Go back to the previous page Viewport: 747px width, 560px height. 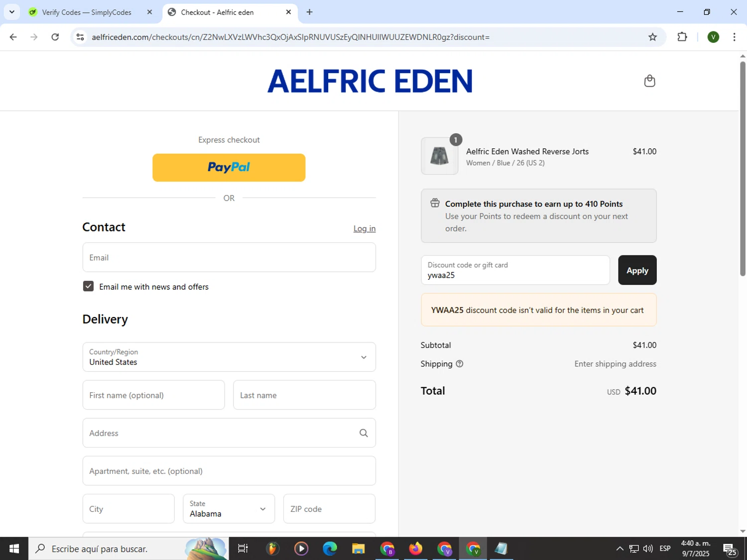[x=13, y=37]
